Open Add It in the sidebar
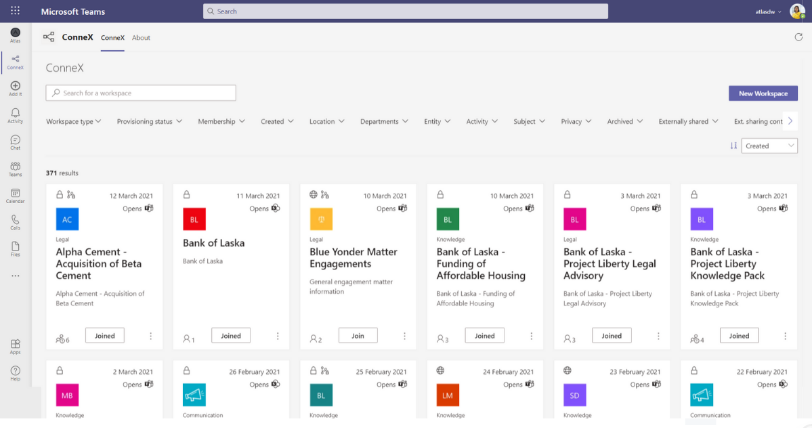 15,89
